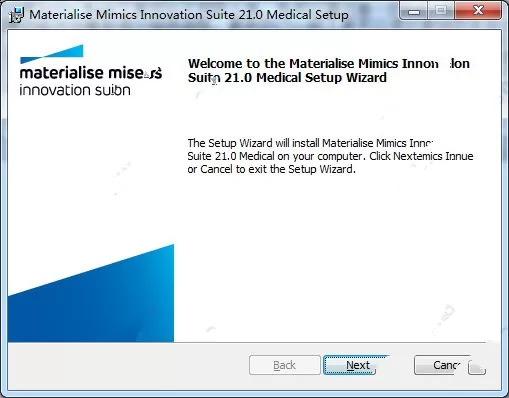Click the 'Welcome to the Materialise Mimics' heading
This screenshot has width=509, height=398.
coord(329,70)
